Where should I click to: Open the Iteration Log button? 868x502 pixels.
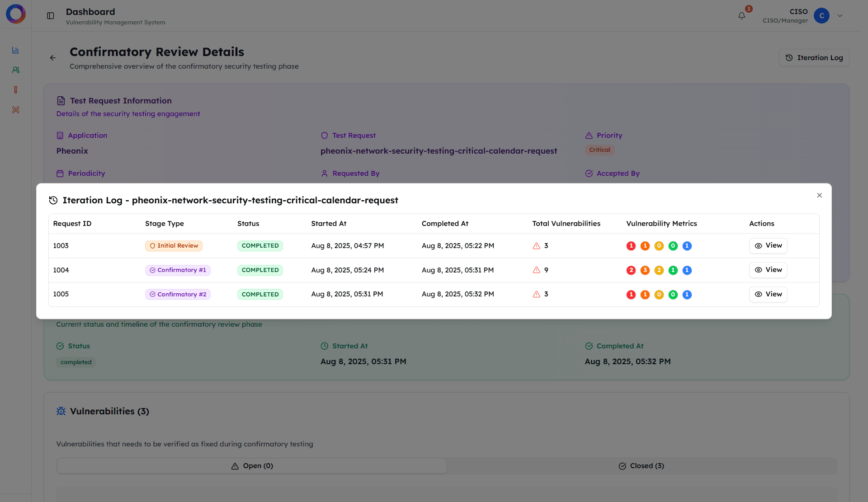pos(814,58)
